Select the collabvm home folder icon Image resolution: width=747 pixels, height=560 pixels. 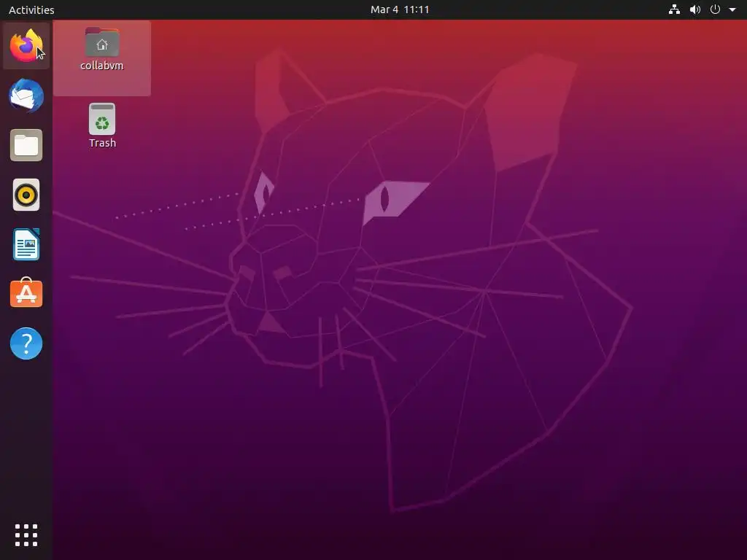[102, 42]
